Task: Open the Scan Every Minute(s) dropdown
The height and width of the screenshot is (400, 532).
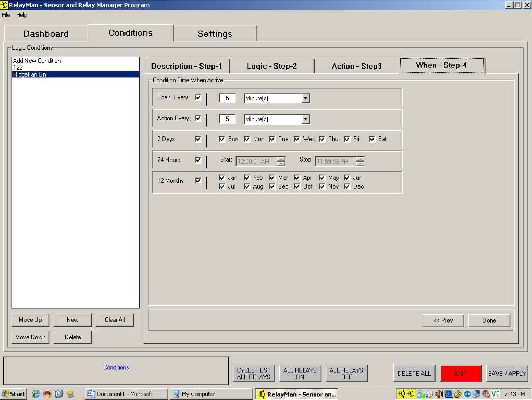Action: point(305,98)
